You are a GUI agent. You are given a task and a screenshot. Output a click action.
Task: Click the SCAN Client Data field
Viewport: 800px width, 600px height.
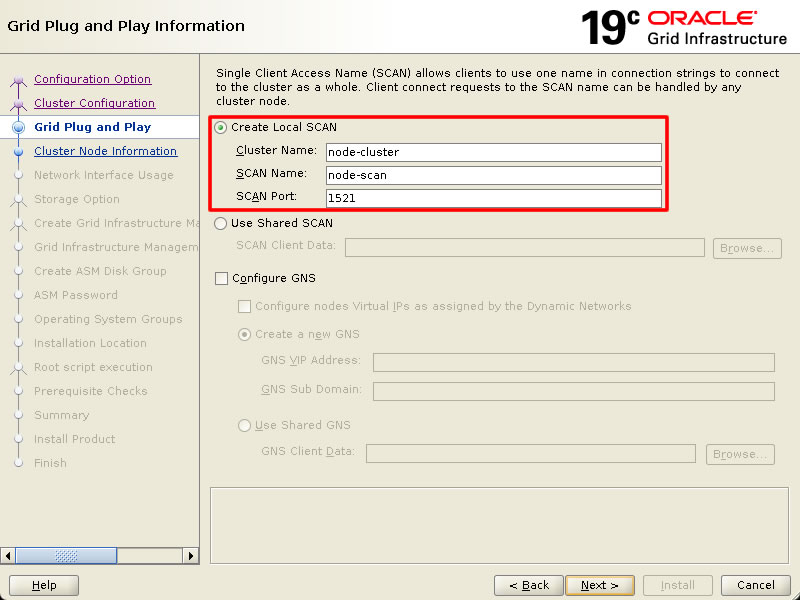524,248
